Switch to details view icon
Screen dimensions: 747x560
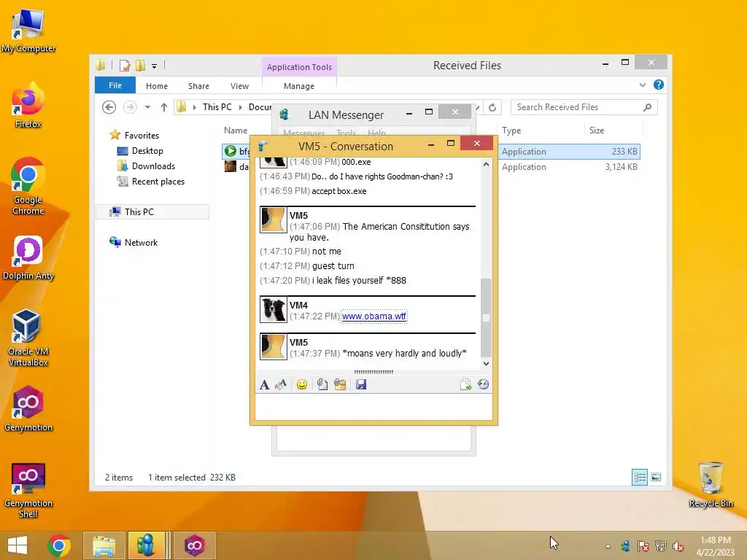[x=639, y=477]
